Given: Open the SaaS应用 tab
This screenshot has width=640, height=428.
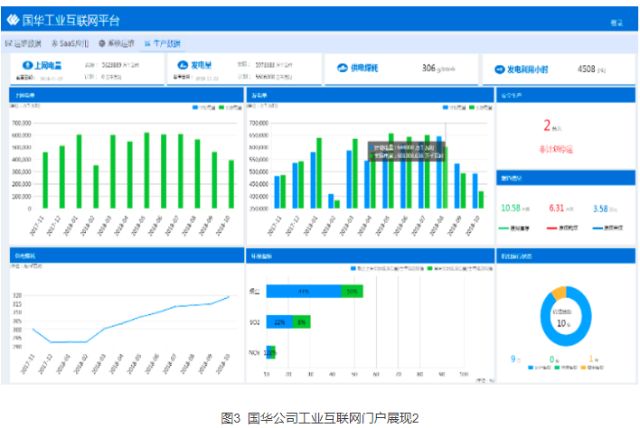Looking at the screenshot, I should [x=74, y=44].
